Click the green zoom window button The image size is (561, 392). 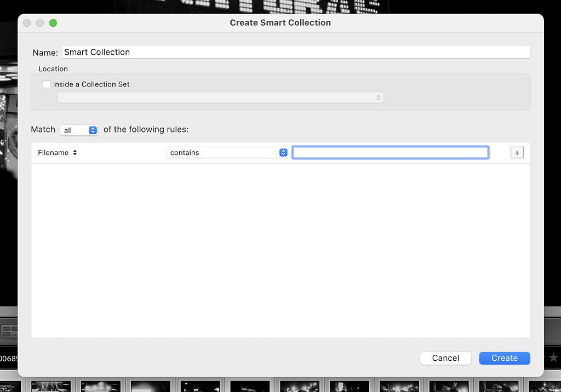(53, 22)
